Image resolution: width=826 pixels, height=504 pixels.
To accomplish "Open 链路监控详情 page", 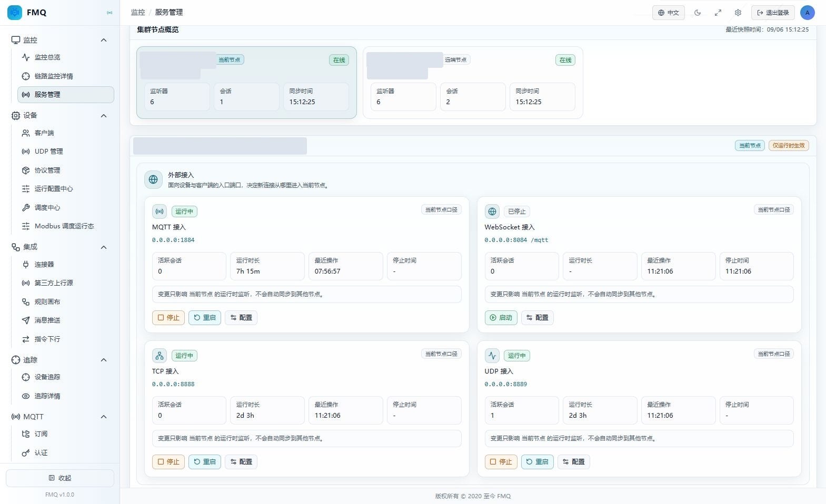I will click(x=66, y=76).
